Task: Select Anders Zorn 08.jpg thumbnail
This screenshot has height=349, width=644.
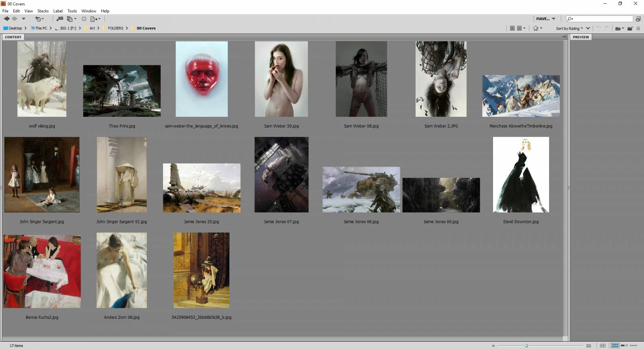Action: [122, 271]
